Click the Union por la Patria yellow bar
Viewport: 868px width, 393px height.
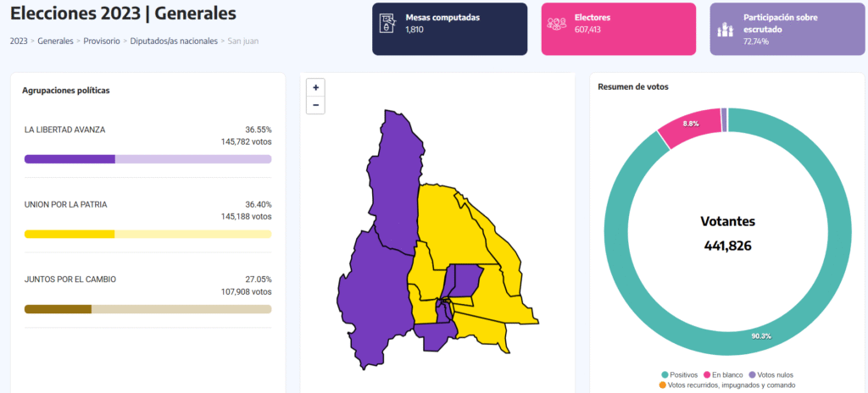pyautogui.click(x=147, y=234)
